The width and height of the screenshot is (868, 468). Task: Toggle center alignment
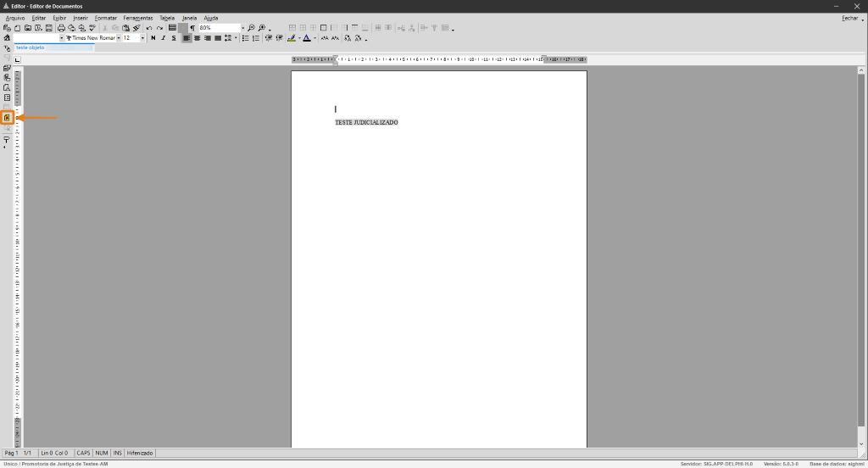click(x=197, y=38)
